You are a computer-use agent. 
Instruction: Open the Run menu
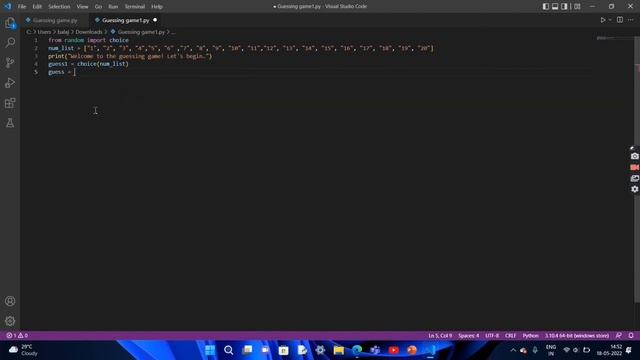pos(113,7)
